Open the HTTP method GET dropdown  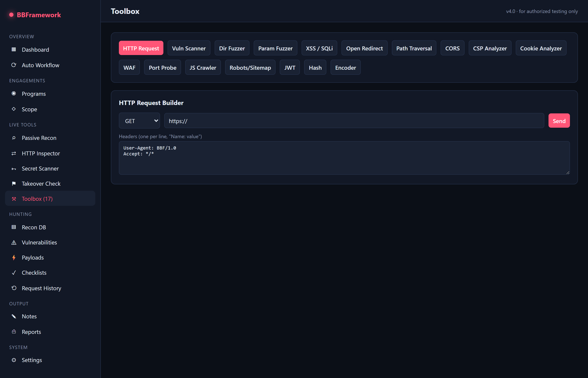[139, 121]
